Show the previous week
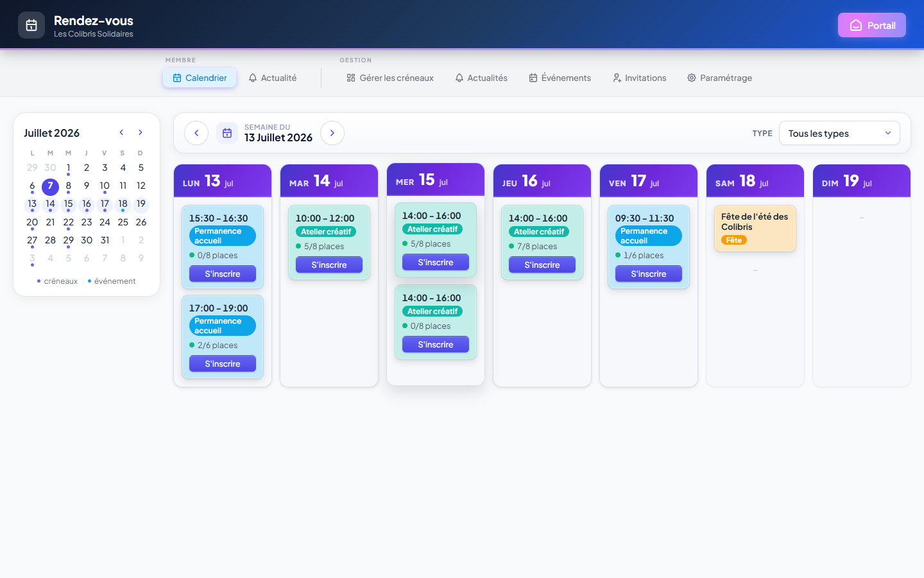This screenshot has width=924, height=578. point(196,133)
